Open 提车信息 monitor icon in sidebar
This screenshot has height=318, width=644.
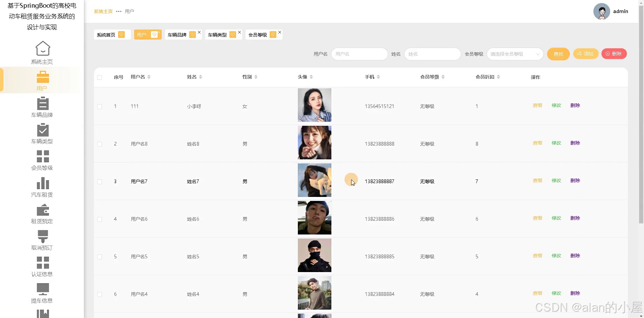[x=43, y=289]
